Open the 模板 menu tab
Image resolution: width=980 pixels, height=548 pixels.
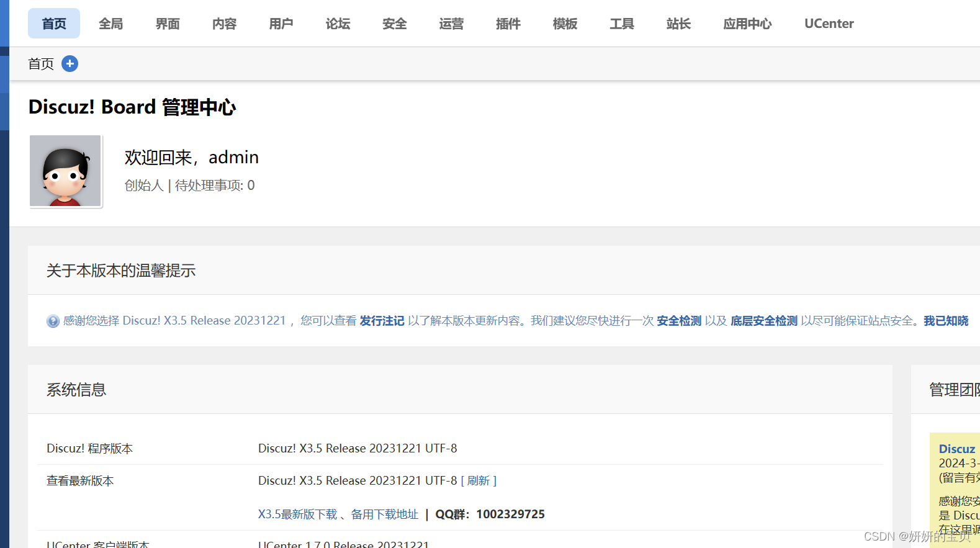[565, 24]
